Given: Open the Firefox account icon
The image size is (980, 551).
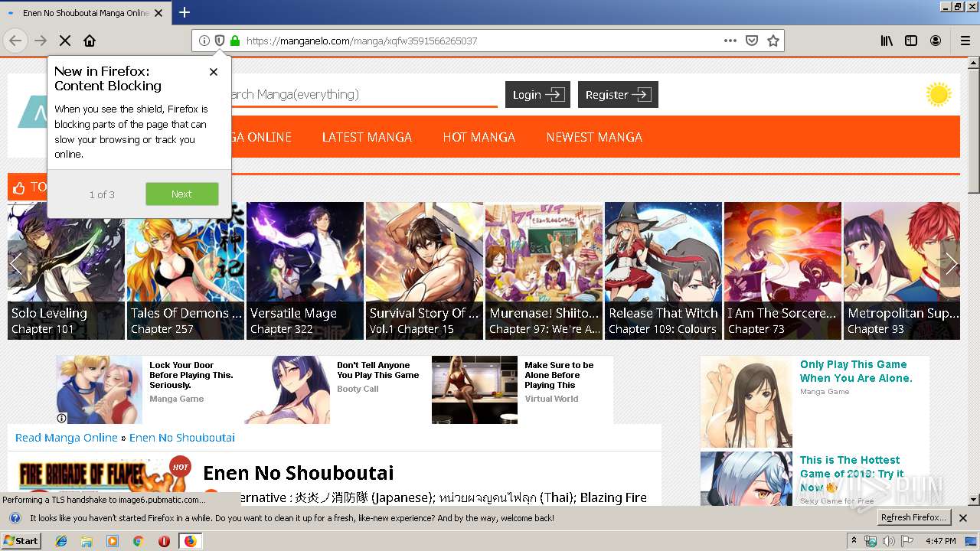Looking at the screenshot, I should pos(936,41).
